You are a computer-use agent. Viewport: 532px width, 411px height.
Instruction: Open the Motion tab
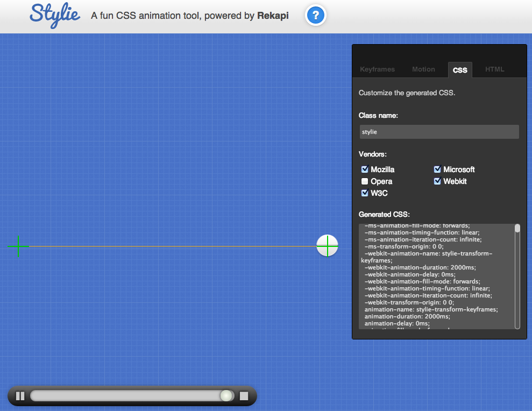pyautogui.click(x=423, y=69)
